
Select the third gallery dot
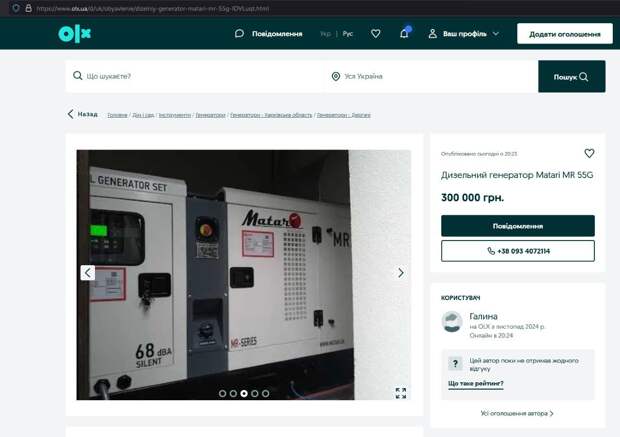(x=244, y=393)
